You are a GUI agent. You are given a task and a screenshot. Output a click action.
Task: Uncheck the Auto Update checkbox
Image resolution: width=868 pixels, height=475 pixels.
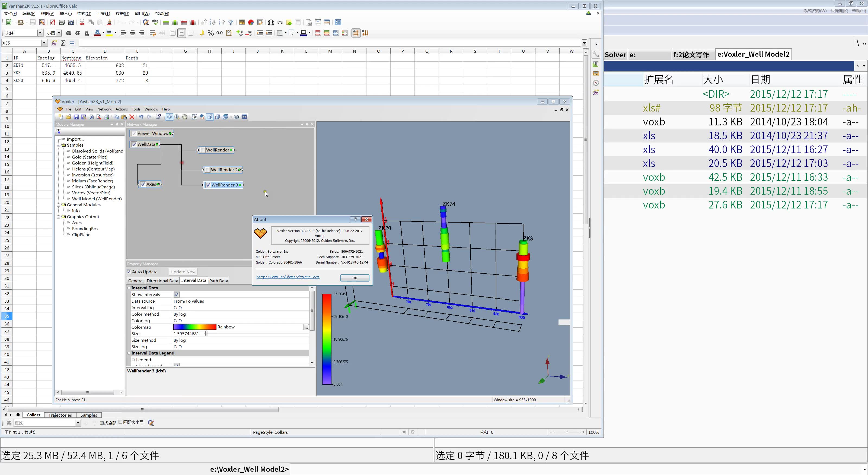pyautogui.click(x=129, y=272)
